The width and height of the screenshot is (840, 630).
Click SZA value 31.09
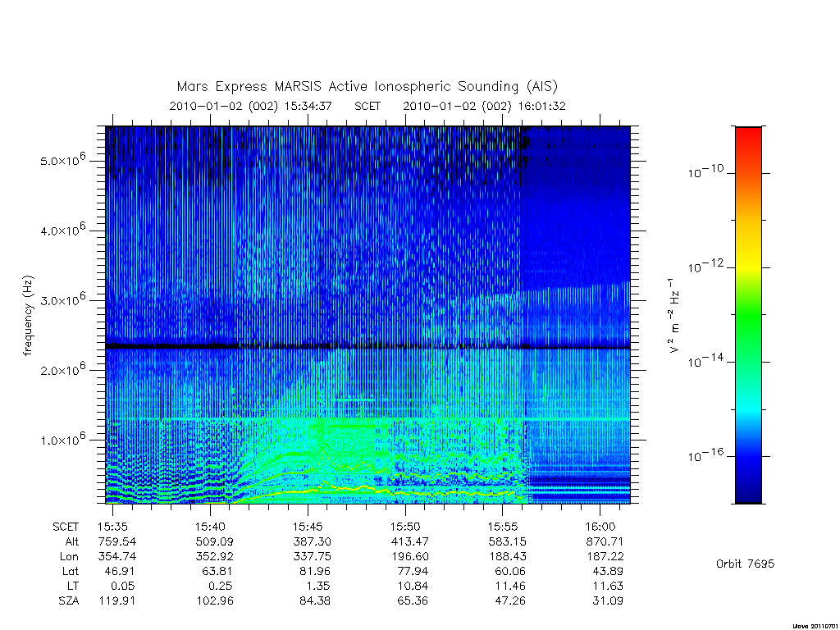[608, 601]
